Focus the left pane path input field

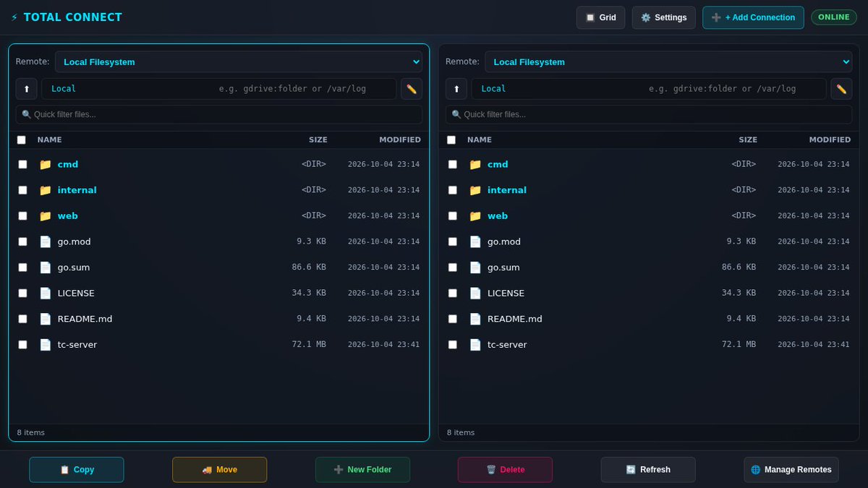click(x=219, y=89)
